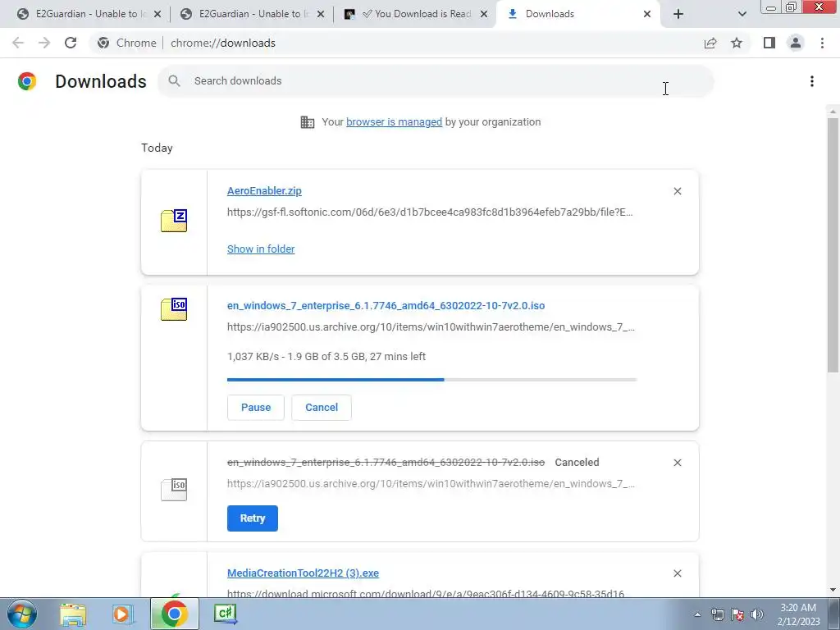
Task: Open Chrome's three-dot main menu
Action: [822, 43]
